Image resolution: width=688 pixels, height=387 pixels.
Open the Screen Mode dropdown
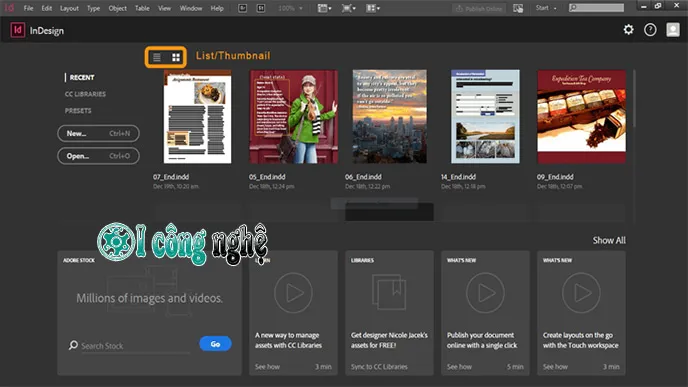tap(348, 8)
